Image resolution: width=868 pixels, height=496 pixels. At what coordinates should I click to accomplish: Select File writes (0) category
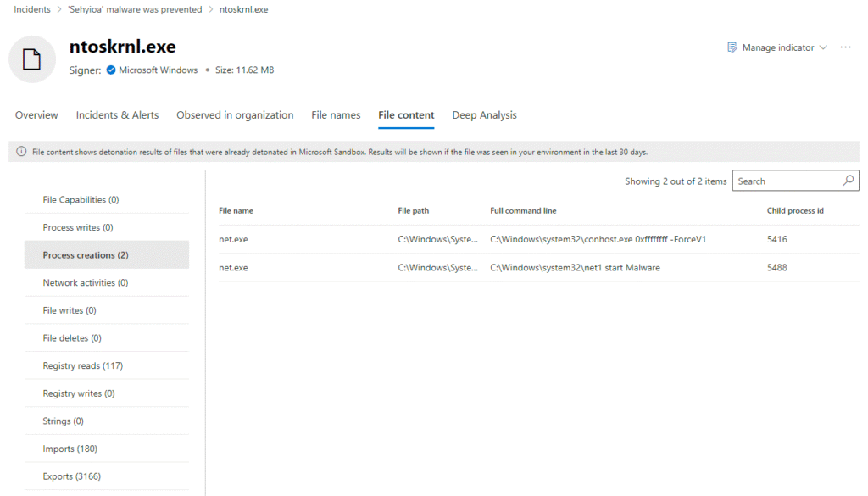click(106, 310)
